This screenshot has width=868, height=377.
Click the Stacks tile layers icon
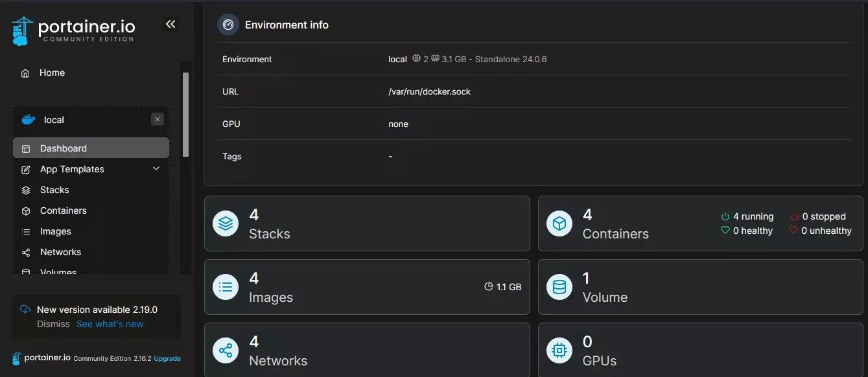226,223
